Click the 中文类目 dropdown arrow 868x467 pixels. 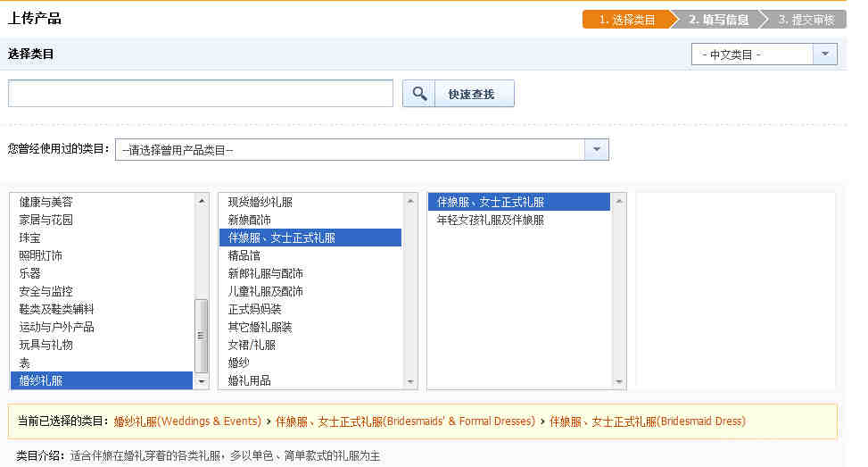825,54
